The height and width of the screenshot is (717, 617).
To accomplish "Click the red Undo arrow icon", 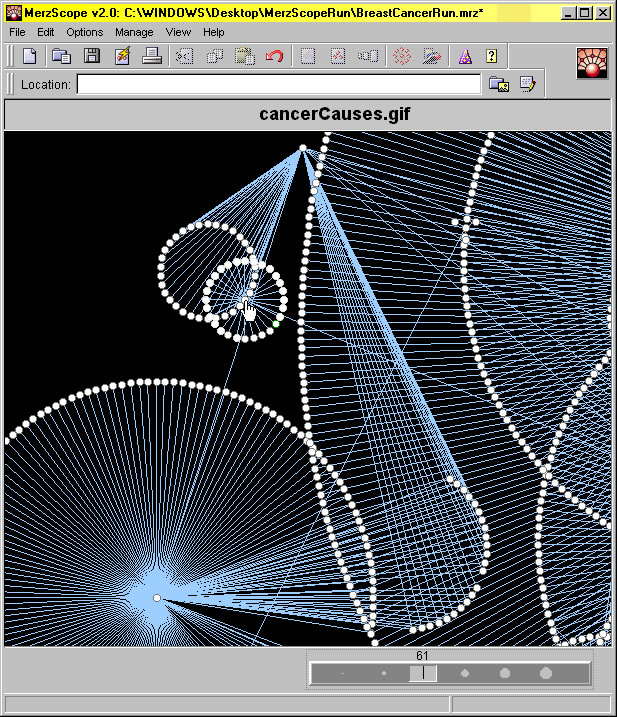I will (x=274, y=57).
